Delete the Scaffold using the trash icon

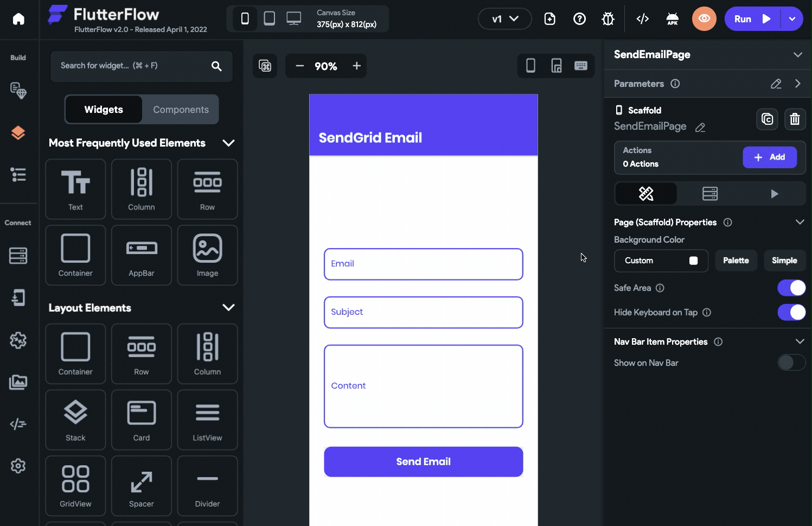(x=795, y=119)
